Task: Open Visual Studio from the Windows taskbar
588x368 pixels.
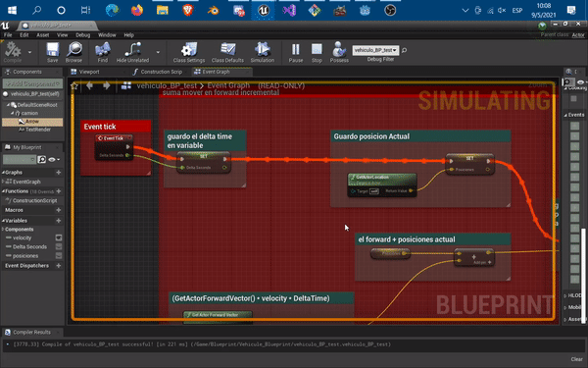Action: 289,10
